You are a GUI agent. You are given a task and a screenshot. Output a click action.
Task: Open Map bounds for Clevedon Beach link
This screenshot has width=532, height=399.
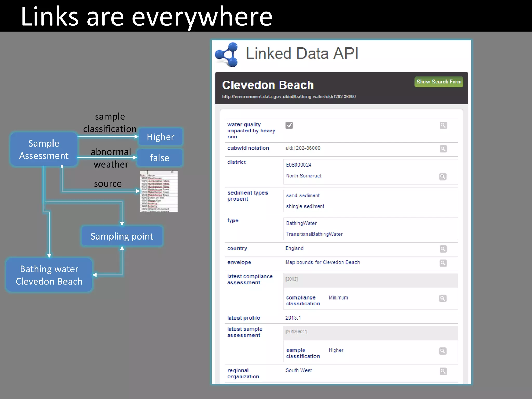pos(322,262)
